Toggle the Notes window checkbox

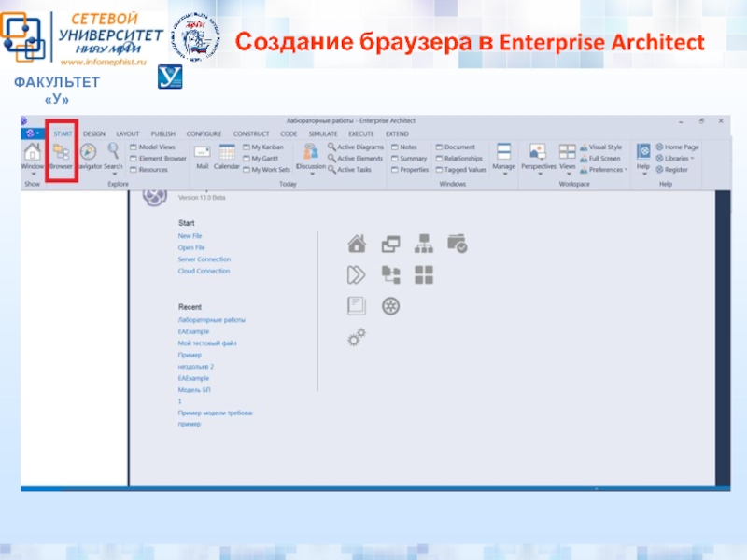click(395, 147)
